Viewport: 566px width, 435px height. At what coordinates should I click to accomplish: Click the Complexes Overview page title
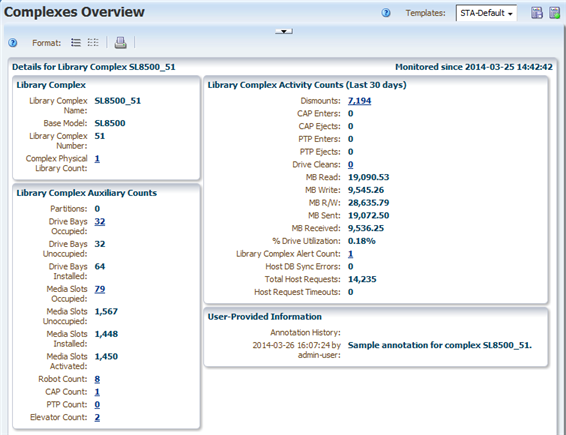click(x=74, y=12)
